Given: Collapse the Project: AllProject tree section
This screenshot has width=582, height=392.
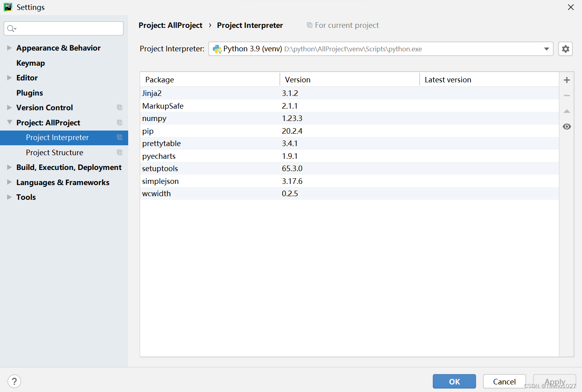Looking at the screenshot, I should pyautogui.click(x=9, y=123).
